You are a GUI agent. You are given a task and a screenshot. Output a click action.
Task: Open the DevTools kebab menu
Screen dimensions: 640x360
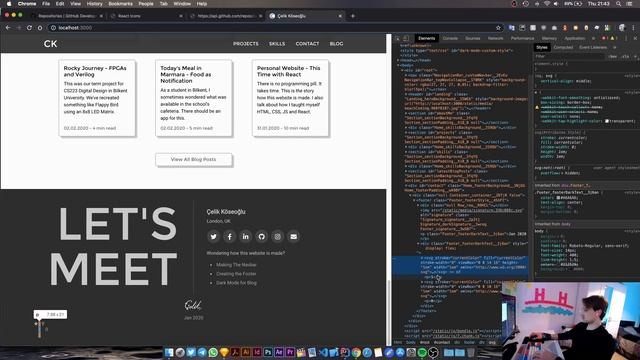(x=627, y=38)
